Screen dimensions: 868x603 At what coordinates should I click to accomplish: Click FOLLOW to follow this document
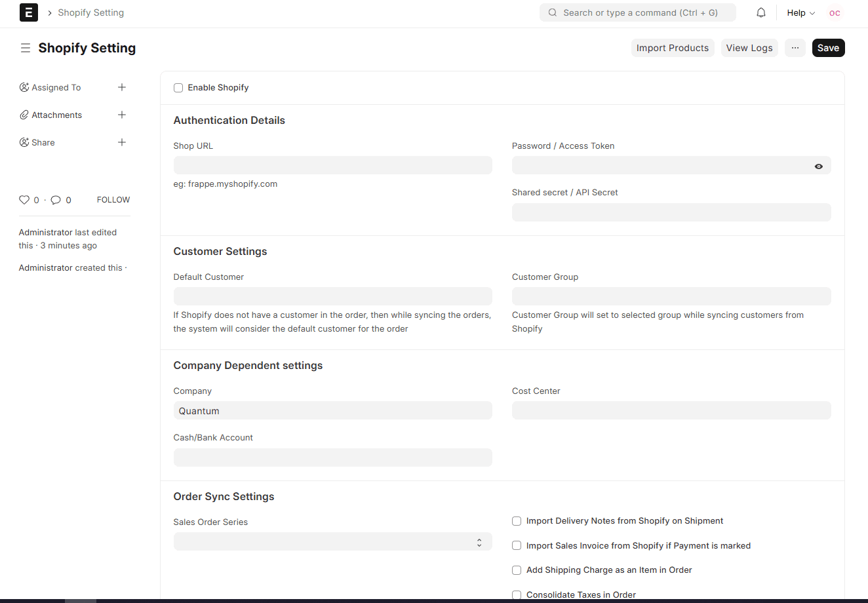click(x=113, y=200)
